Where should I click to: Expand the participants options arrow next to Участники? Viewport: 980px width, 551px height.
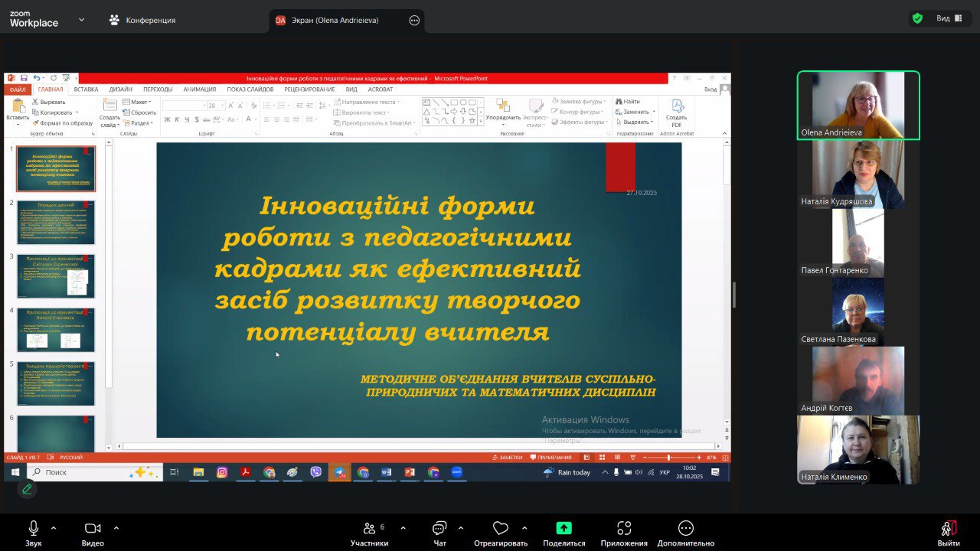click(403, 527)
